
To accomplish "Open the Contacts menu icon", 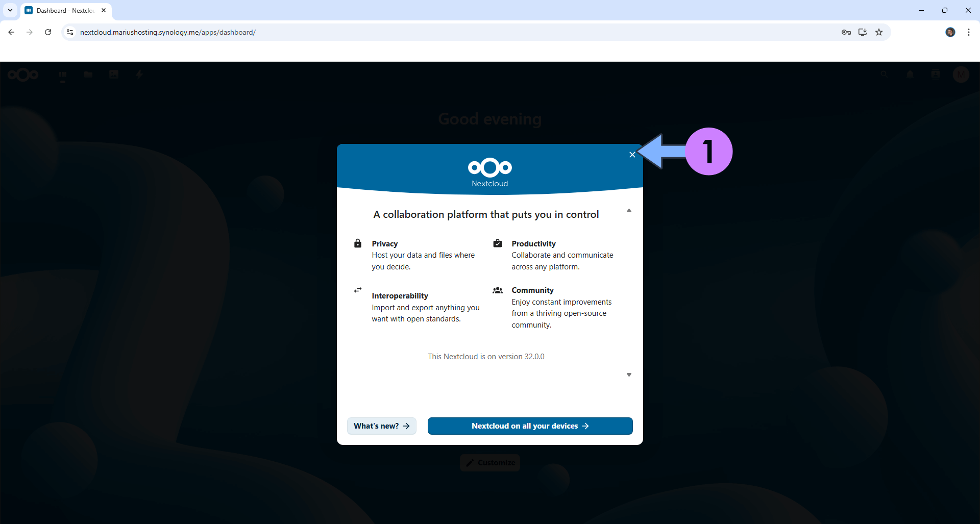I will coord(936,75).
